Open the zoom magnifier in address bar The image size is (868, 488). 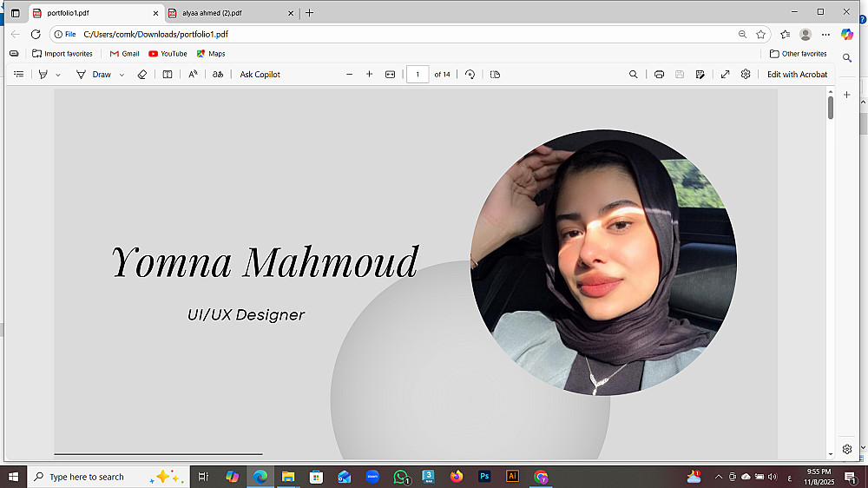click(x=742, y=35)
